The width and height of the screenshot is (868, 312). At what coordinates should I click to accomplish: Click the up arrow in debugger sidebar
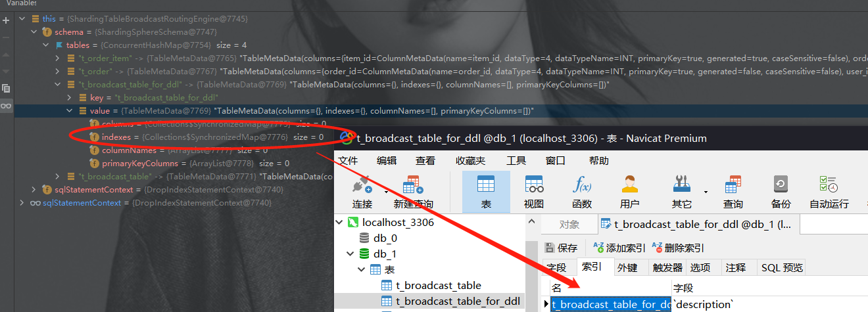coord(6,55)
